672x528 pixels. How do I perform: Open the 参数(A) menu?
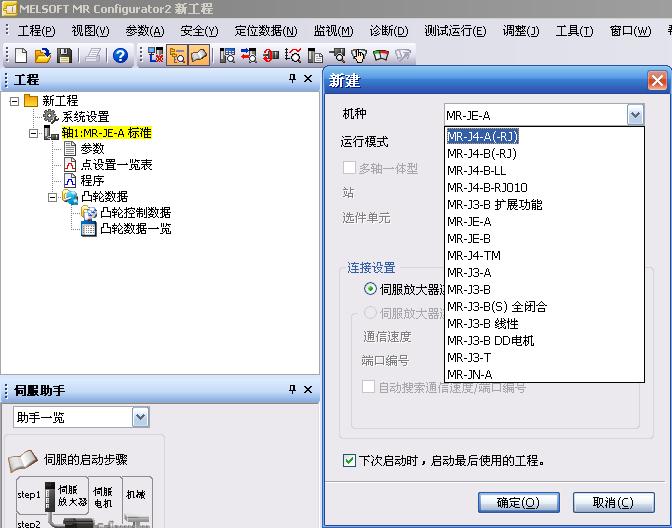coord(145,31)
